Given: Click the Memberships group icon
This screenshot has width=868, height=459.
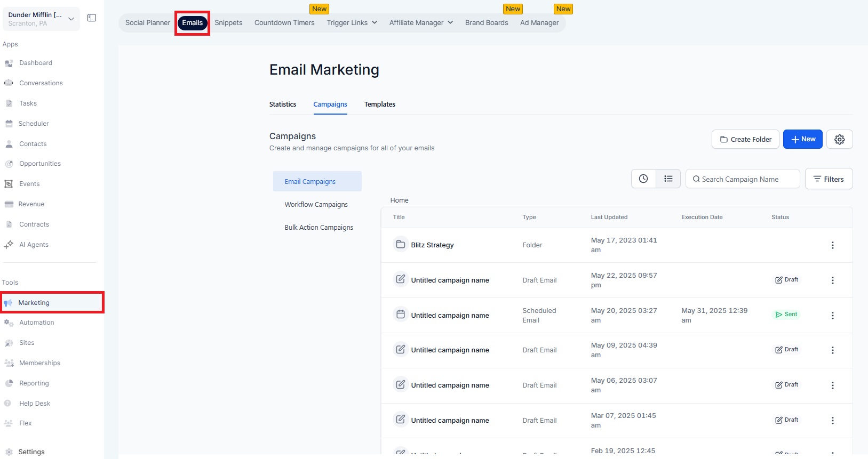Looking at the screenshot, I should click(9, 363).
